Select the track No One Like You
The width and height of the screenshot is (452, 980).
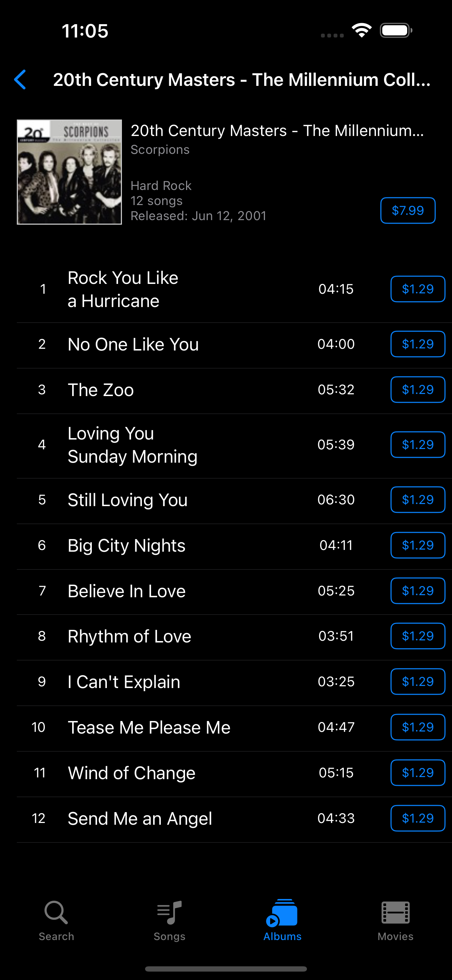[234, 344]
